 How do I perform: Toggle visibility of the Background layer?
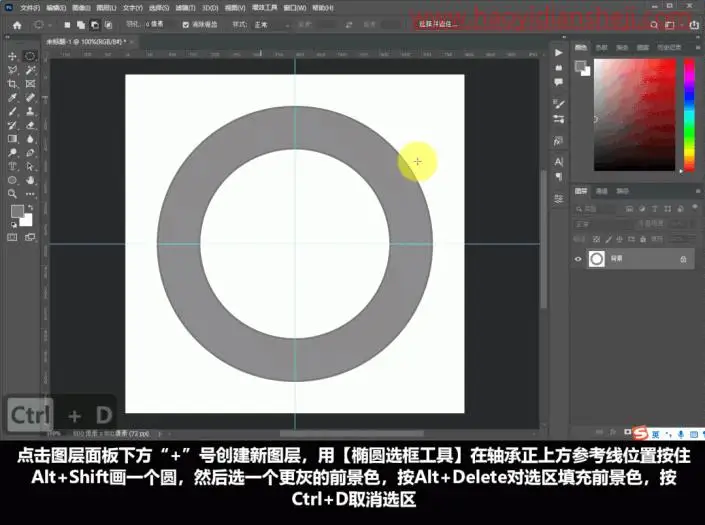[x=578, y=259]
